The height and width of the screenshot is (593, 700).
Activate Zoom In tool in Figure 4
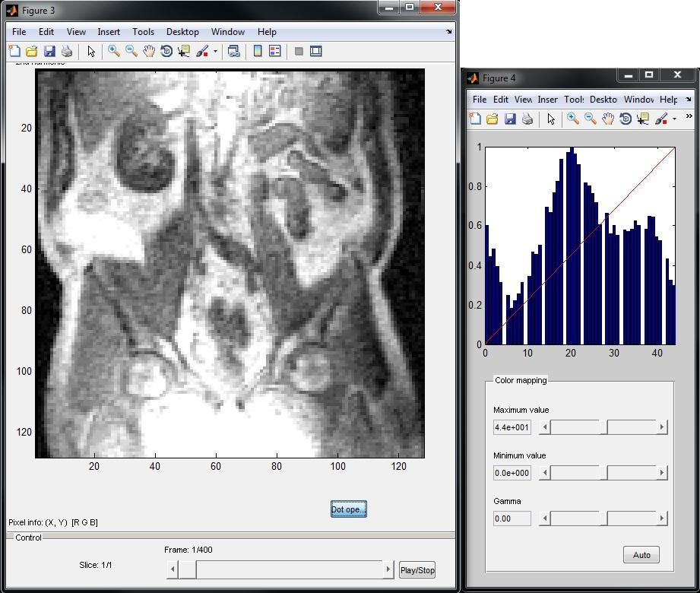tap(573, 119)
